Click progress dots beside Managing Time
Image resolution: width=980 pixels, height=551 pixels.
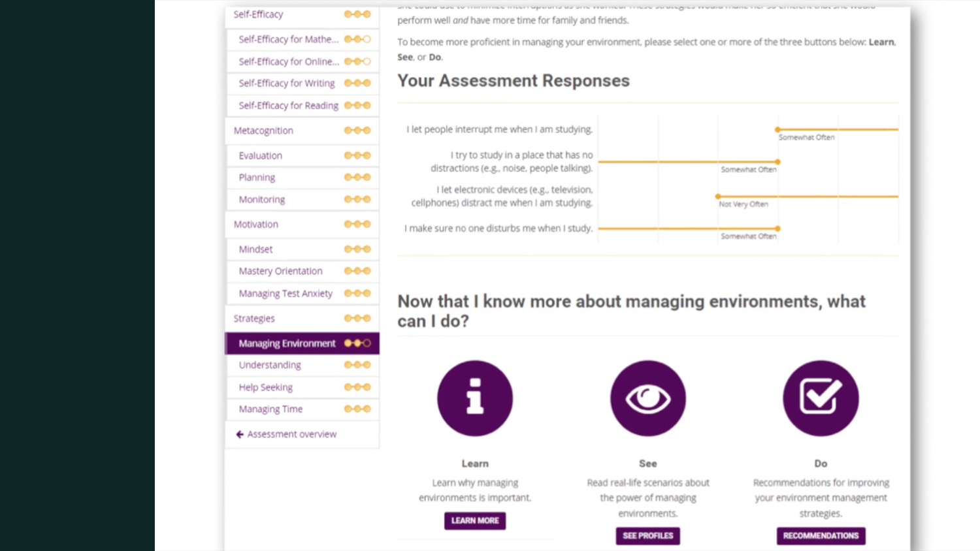tap(357, 409)
